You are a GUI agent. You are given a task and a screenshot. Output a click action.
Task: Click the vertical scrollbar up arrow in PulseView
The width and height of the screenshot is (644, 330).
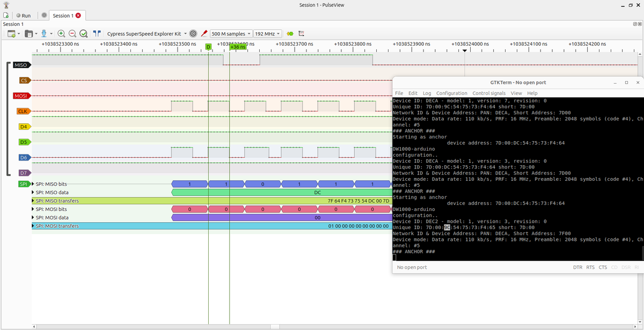coord(640,54)
